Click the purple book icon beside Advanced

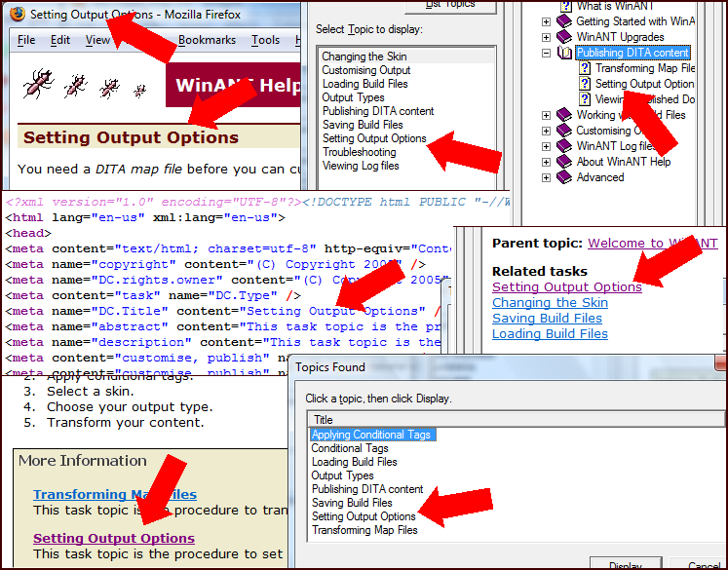point(564,177)
